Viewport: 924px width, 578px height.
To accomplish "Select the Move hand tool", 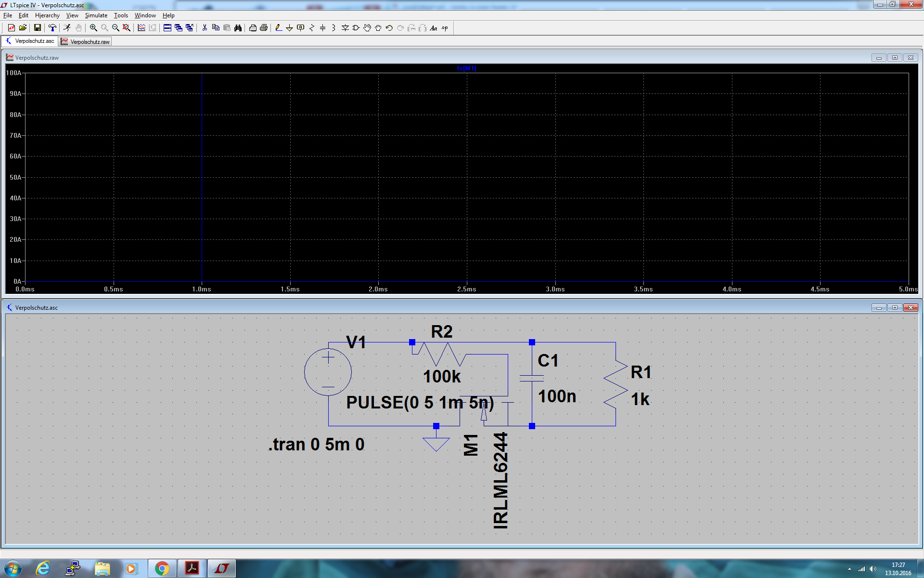I will pos(367,28).
